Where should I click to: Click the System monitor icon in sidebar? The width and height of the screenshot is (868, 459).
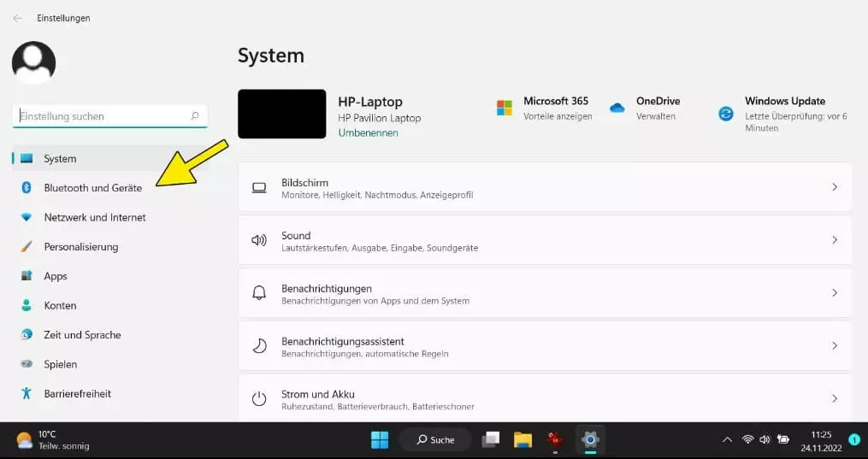pos(27,159)
